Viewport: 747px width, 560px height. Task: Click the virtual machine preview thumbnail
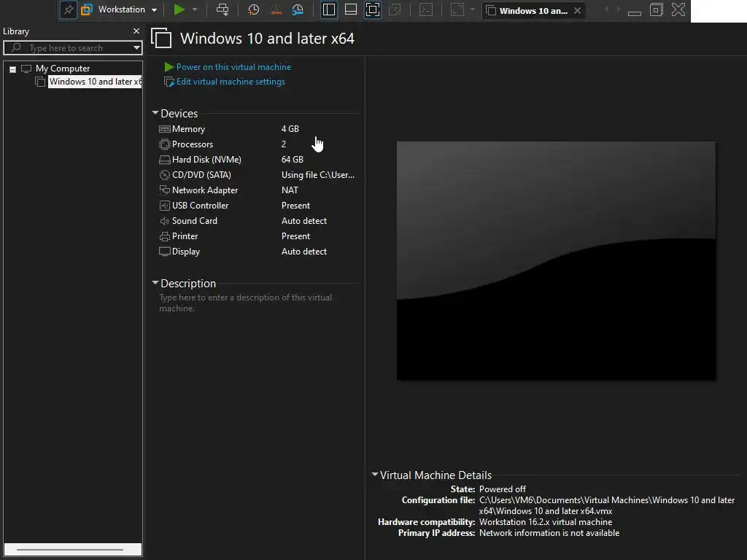(556, 260)
